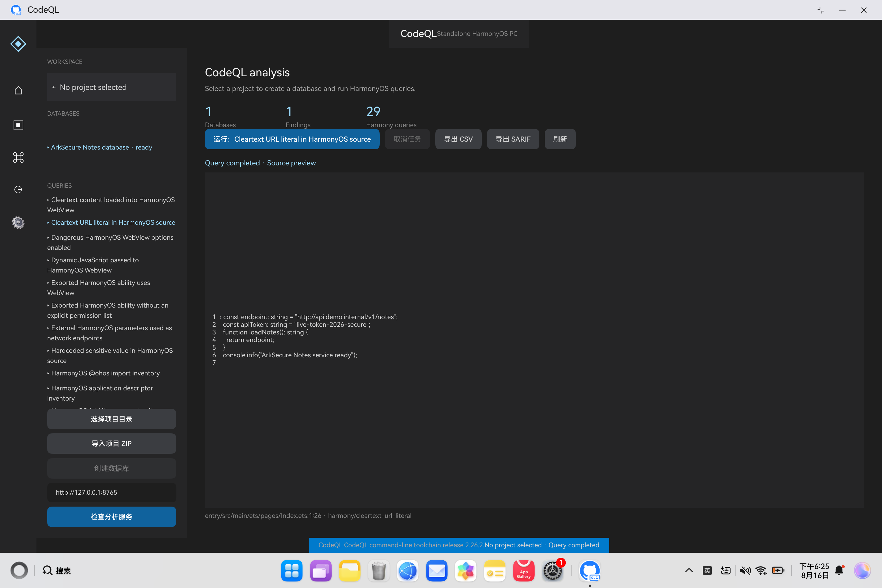Open the Mail app in the dock
Image resolution: width=882 pixels, height=588 pixels.
coord(436,571)
